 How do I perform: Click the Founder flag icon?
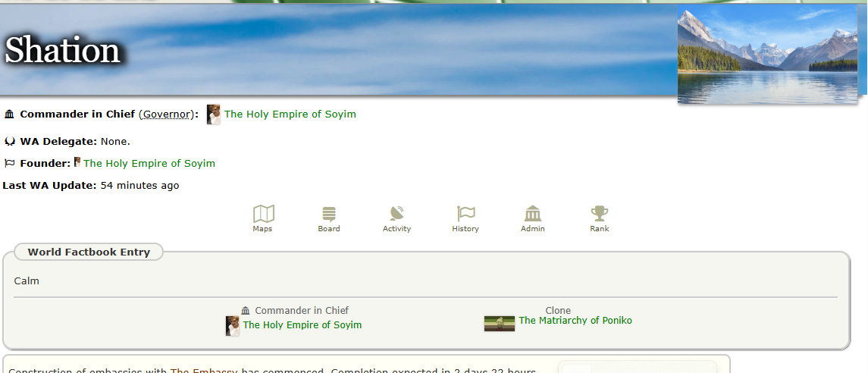(10, 163)
